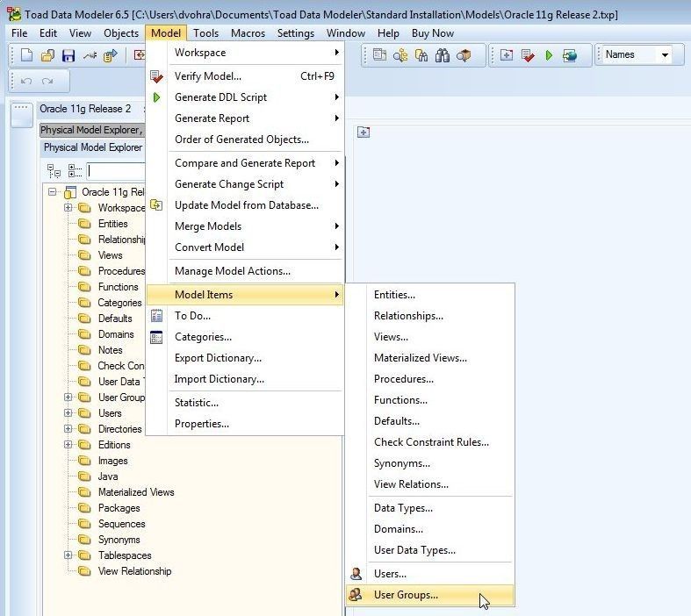The width and height of the screenshot is (691, 616).
Task: Click the Update Model from Database icon
Action: 156,205
